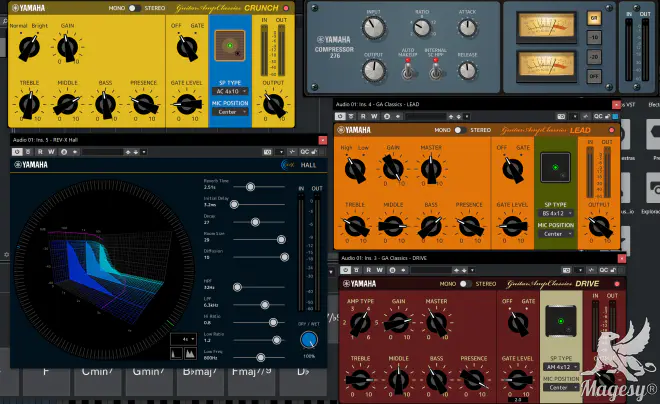Toggle DRIVE Mono/Stereo switch

pos(465,284)
